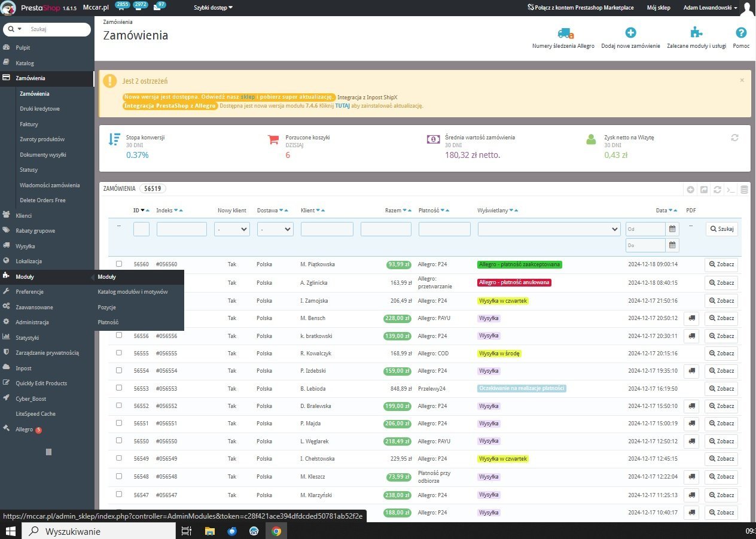Image resolution: width=756 pixels, height=539 pixels.
Task: Open the Wyświetlany status filter dropdown
Action: [x=549, y=229]
